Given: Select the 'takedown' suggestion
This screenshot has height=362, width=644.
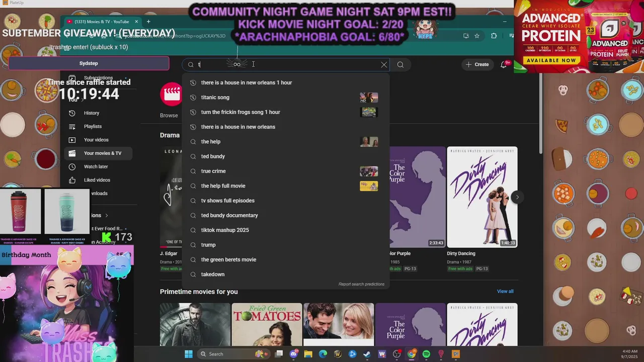Looking at the screenshot, I should point(286,275).
